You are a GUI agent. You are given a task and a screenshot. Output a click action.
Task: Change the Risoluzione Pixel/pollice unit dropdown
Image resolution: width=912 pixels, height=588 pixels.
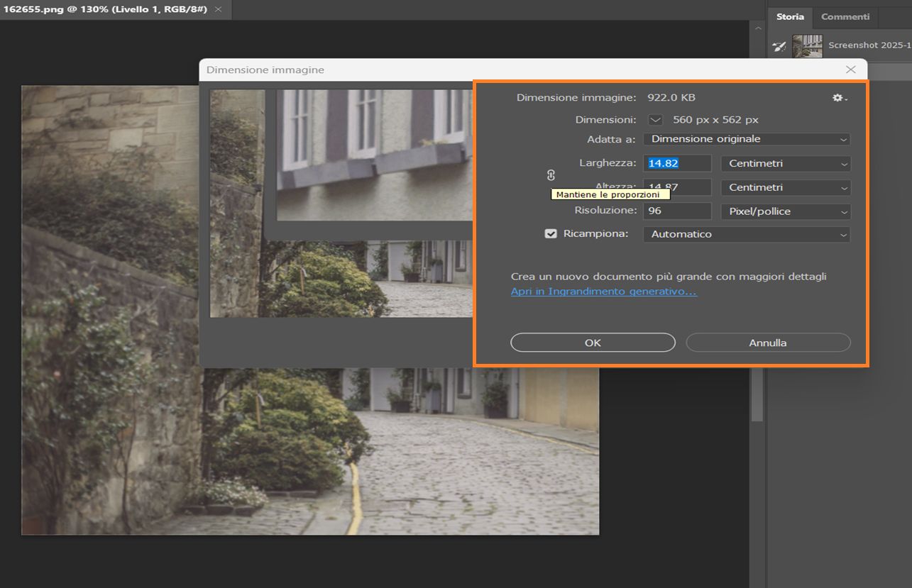point(785,211)
